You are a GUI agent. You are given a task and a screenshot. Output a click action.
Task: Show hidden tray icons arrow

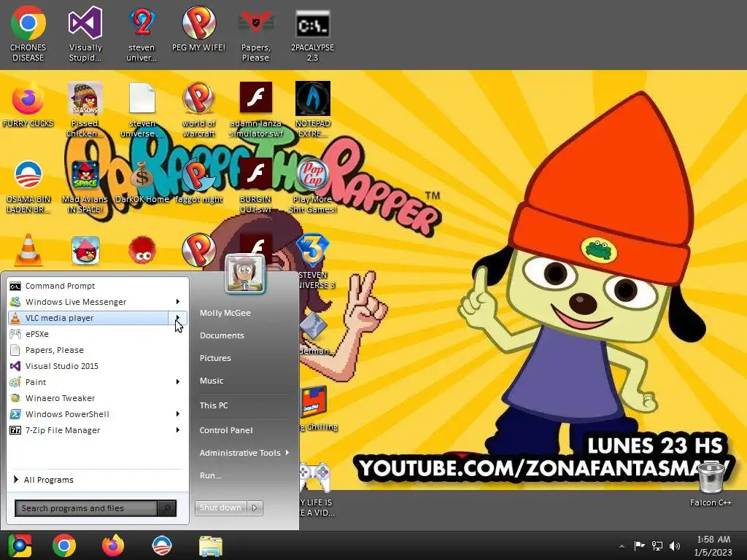tap(622, 546)
